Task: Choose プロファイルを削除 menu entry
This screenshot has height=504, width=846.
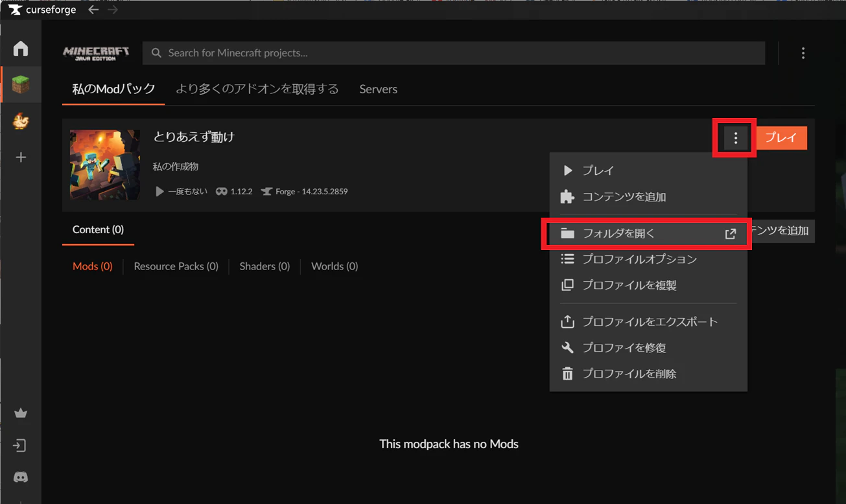Action: pyautogui.click(x=648, y=374)
